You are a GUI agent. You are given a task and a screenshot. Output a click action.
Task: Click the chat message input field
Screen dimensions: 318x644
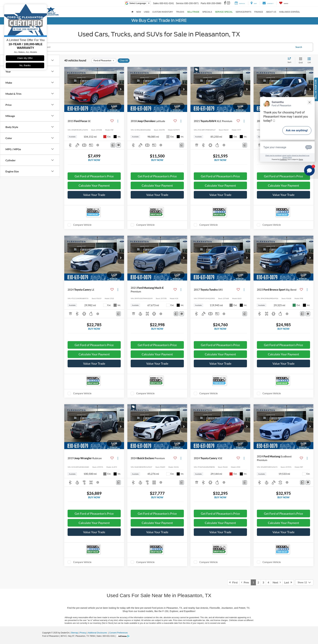tap(283, 147)
